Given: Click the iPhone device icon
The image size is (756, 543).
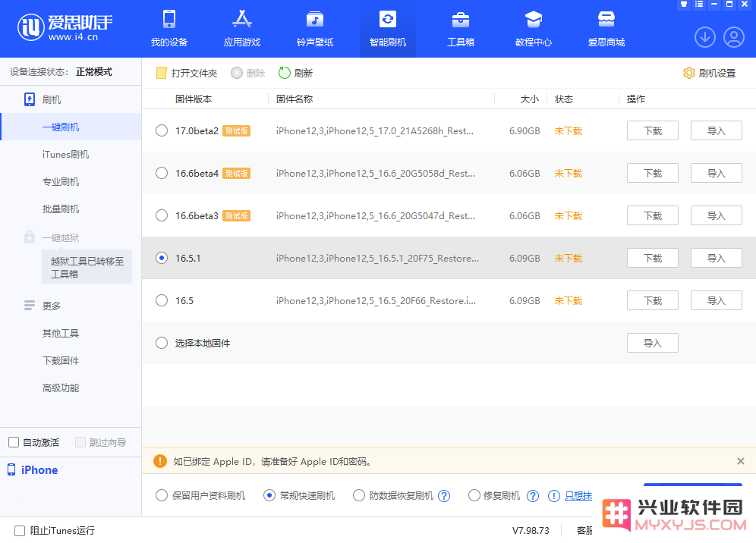Looking at the screenshot, I should point(11,469).
